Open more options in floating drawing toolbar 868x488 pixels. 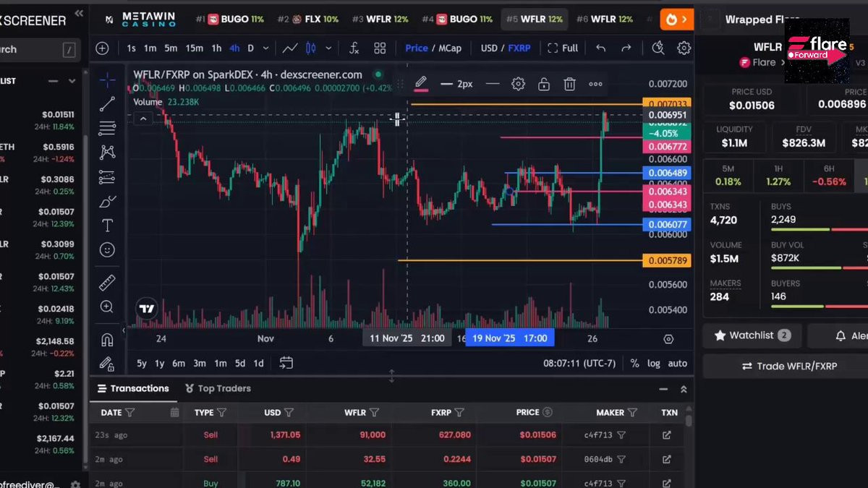tap(595, 84)
